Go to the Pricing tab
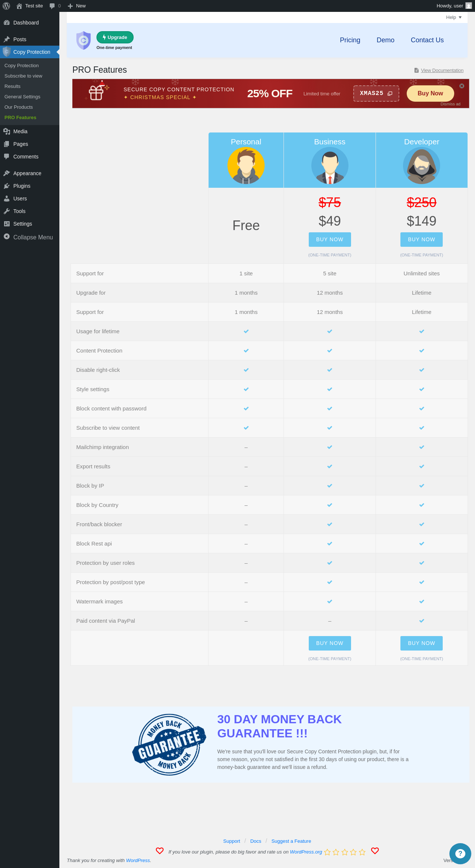 pos(350,40)
